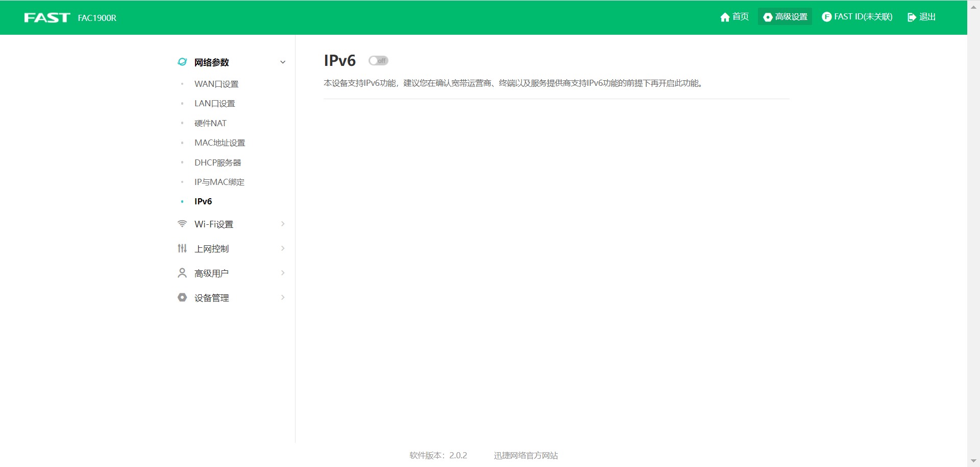Open 上网控制 via its sliders icon
980x467 pixels.
[182, 248]
